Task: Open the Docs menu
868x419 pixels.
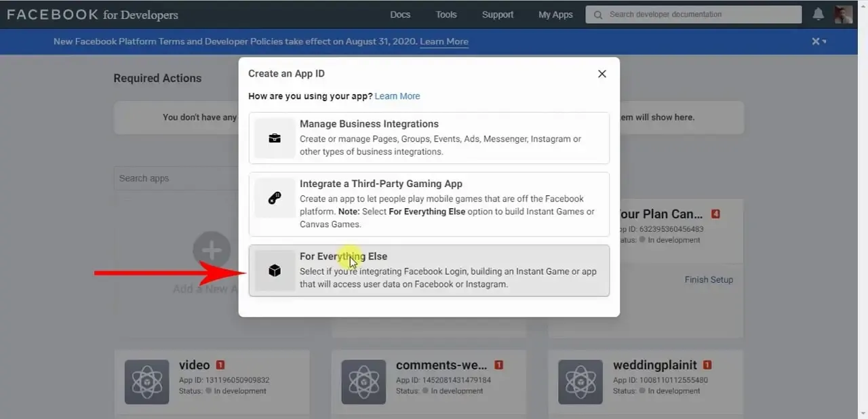Action: [400, 14]
